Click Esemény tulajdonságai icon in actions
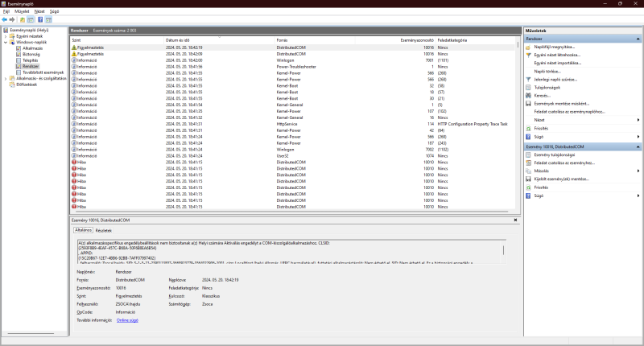Image resolution: width=644 pixels, height=346 pixels. click(x=528, y=154)
